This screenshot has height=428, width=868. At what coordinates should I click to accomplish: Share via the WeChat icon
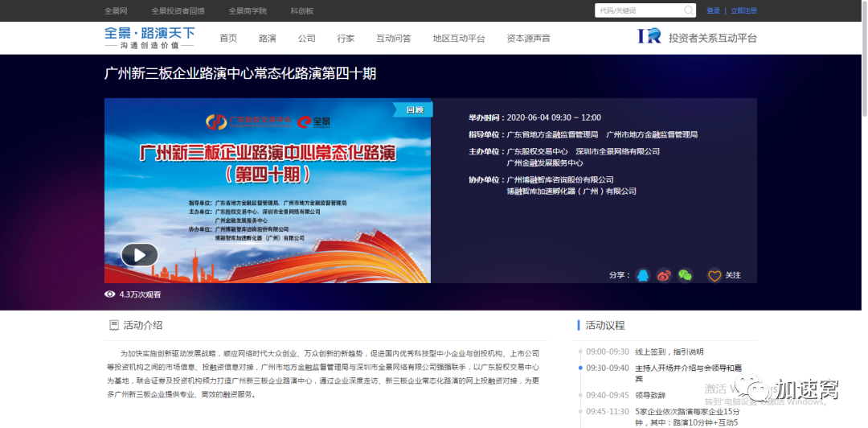[x=686, y=275]
